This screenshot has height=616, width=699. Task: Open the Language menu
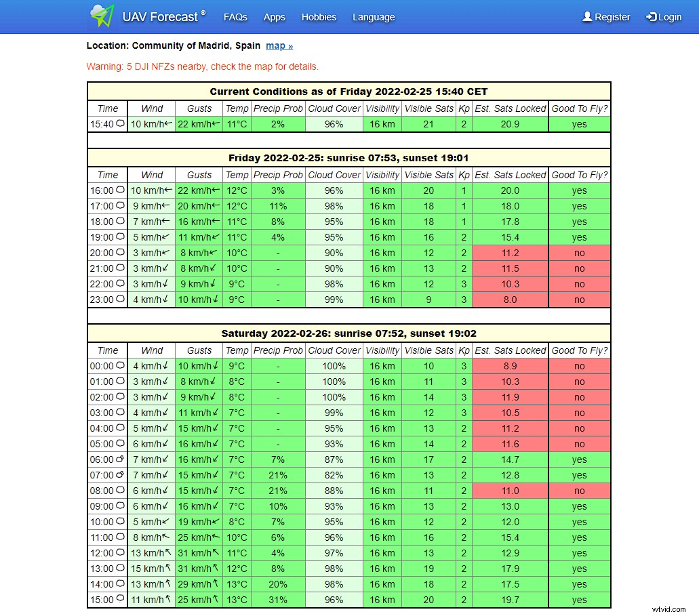pos(374,17)
